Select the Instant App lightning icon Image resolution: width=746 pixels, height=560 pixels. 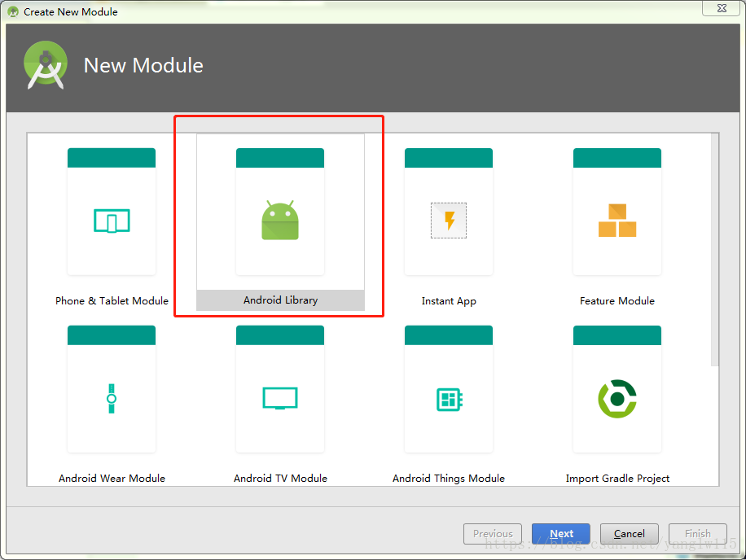click(x=449, y=221)
